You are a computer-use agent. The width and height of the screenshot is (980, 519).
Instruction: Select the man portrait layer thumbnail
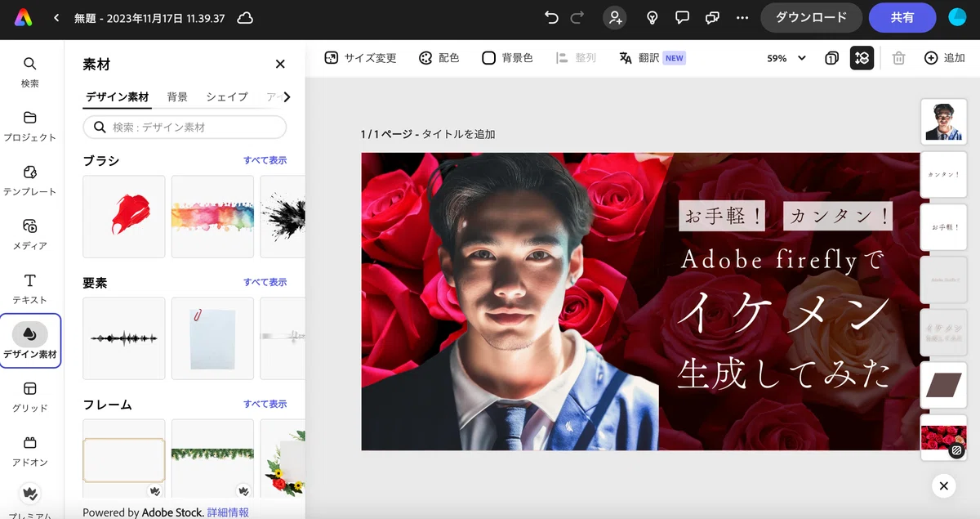click(944, 122)
